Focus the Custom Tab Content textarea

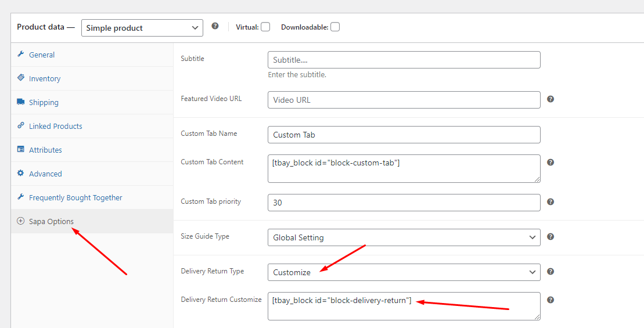pos(404,168)
